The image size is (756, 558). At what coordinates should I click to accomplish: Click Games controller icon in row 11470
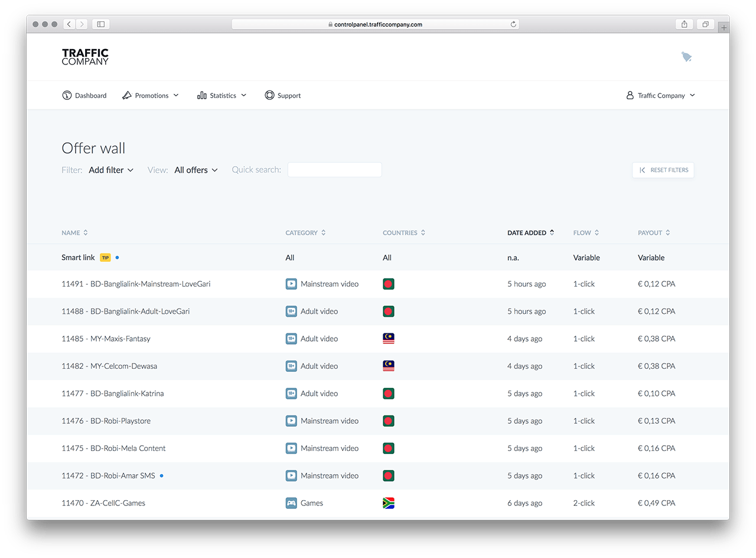click(291, 503)
